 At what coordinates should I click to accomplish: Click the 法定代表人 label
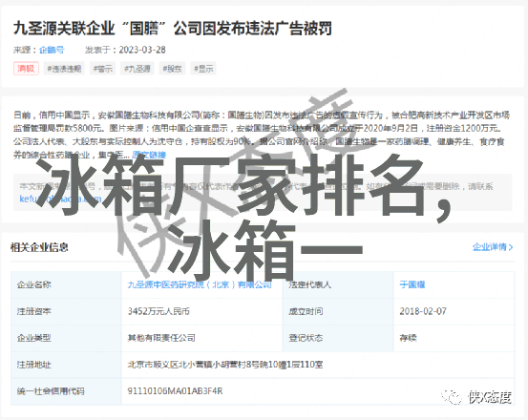point(309,284)
